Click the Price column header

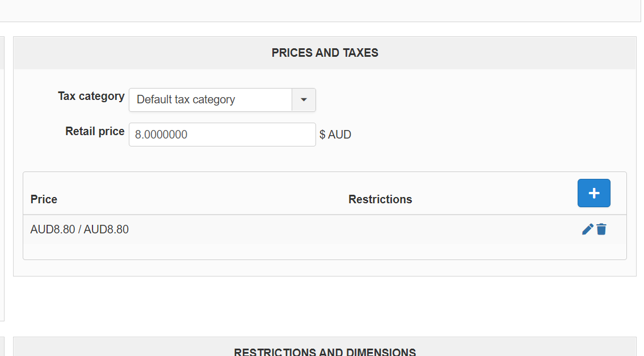[x=44, y=199]
